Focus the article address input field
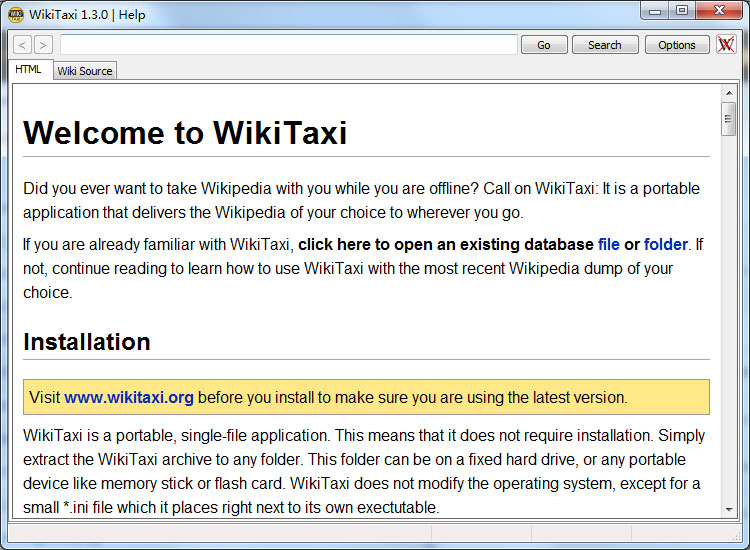Viewport: 750px width, 550px height. coord(289,44)
